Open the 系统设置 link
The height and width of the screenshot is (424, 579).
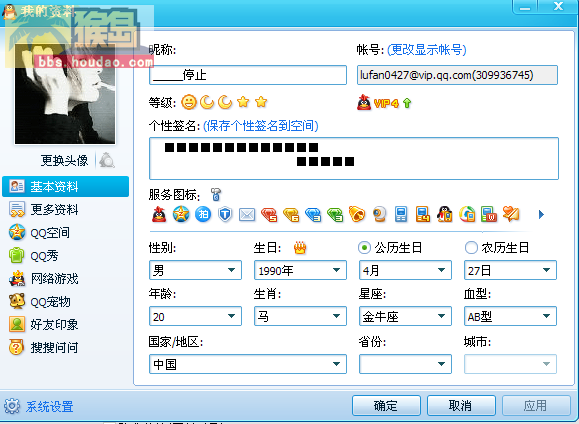pyautogui.click(x=49, y=406)
